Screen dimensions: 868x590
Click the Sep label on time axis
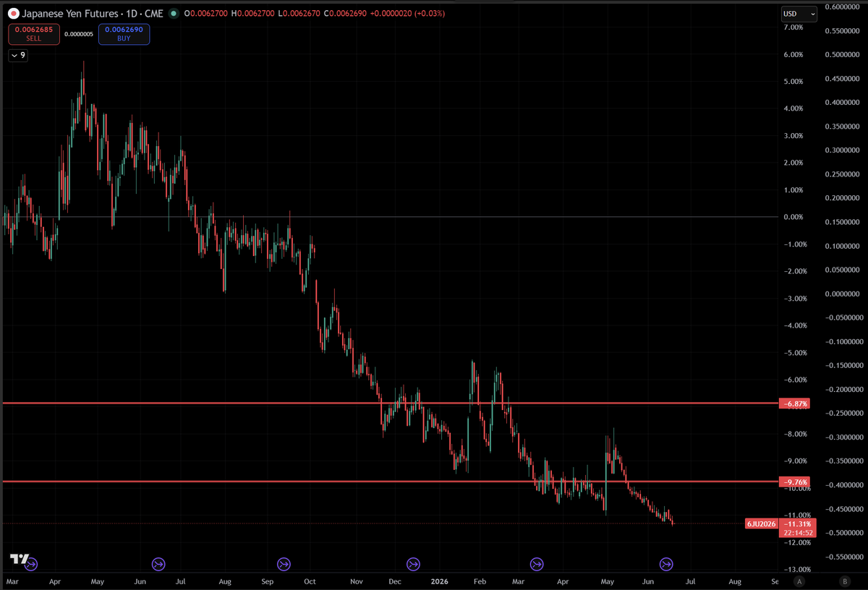[268, 581]
